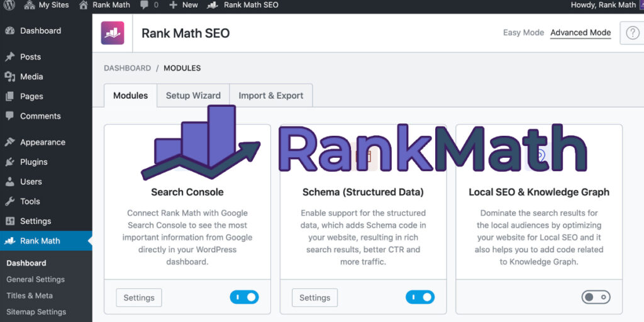644x322 pixels.
Task: Click the Rank Math SEO purple logo
Action: [113, 33]
